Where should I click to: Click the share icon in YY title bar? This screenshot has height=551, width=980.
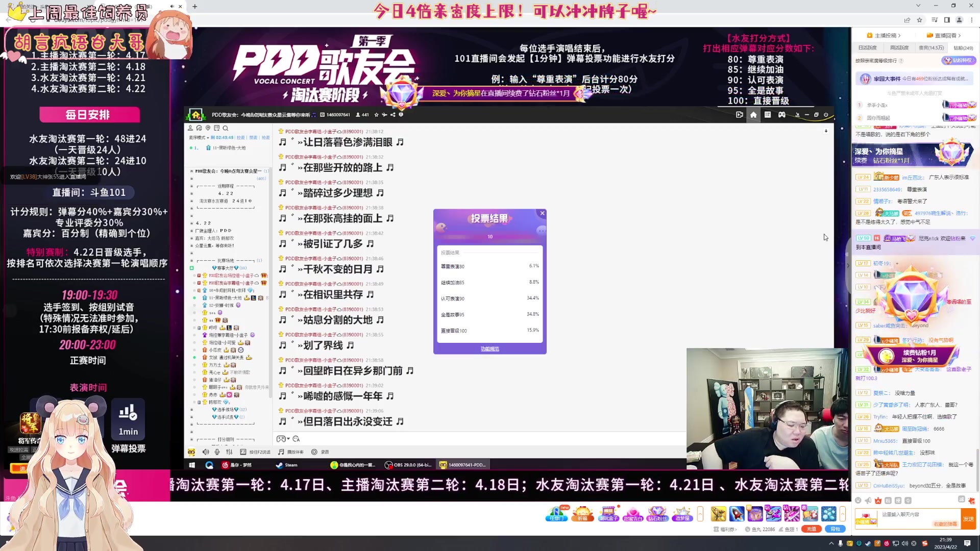[x=393, y=115]
